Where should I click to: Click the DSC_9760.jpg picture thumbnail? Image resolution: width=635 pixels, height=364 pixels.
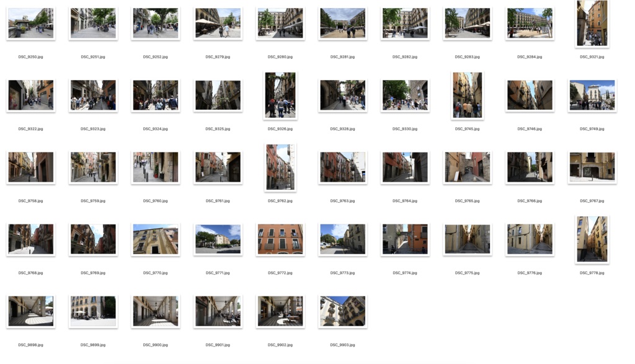click(156, 167)
